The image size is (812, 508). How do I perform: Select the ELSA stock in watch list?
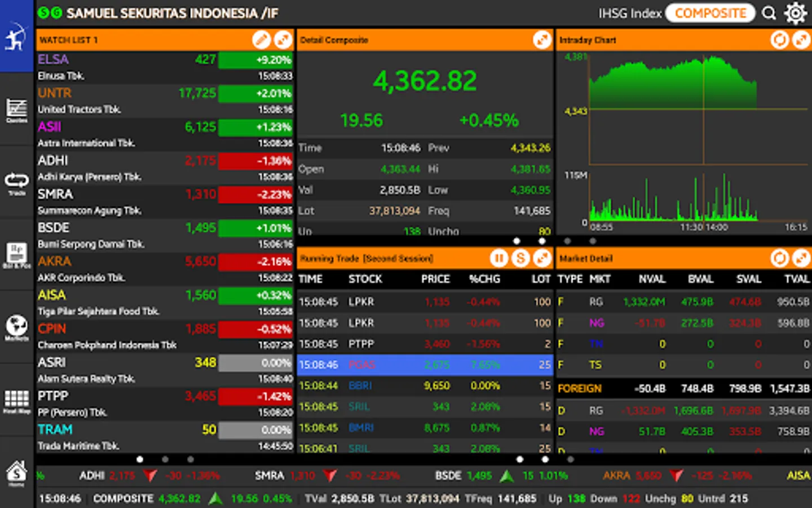pyautogui.click(x=165, y=67)
